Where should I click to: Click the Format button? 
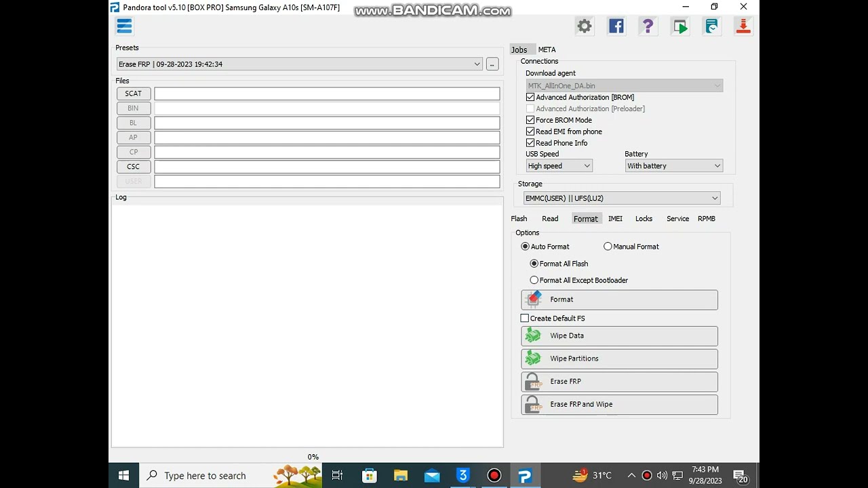tap(619, 300)
